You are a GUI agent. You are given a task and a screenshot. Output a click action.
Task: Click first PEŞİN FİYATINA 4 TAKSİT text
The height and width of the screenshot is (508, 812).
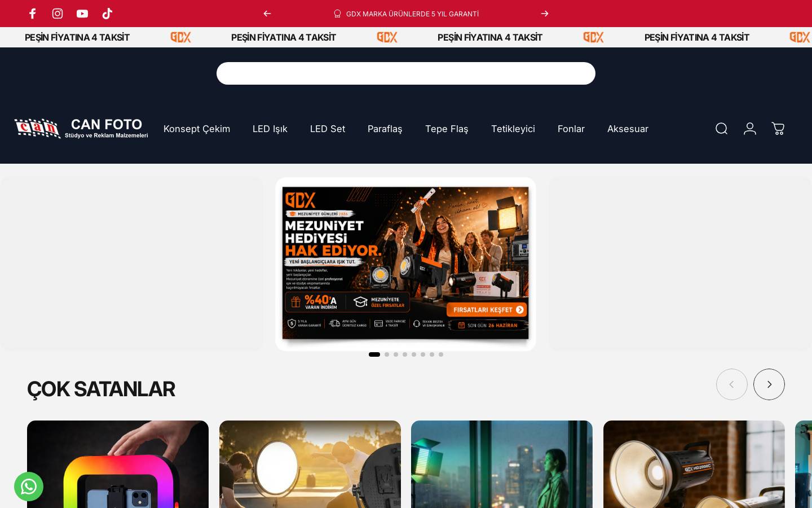click(77, 37)
